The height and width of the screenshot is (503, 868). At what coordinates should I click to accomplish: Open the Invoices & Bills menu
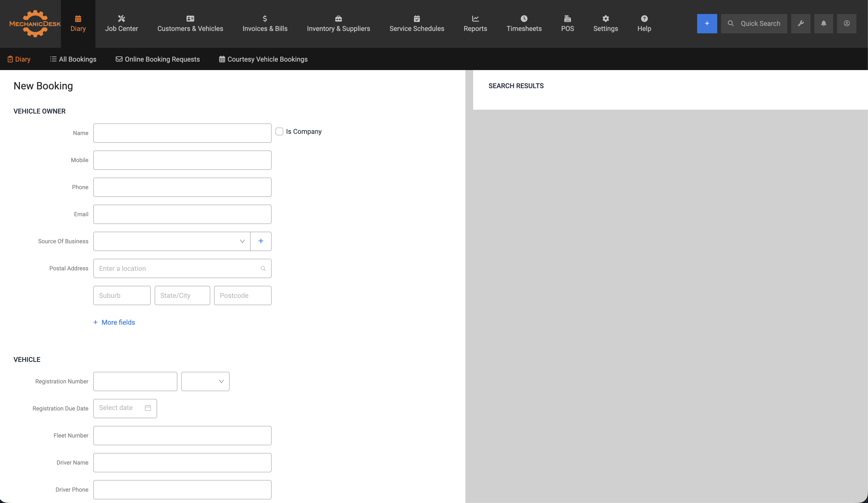coord(265,23)
